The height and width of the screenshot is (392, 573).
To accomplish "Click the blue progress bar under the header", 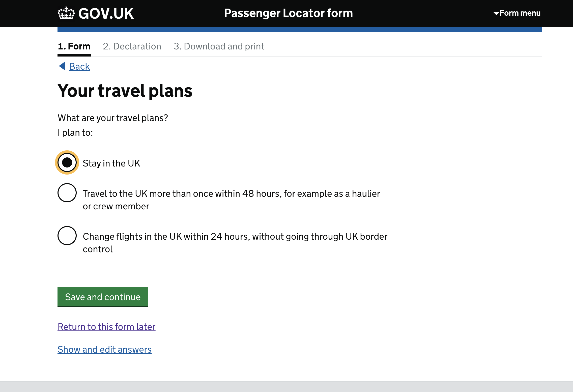I will [x=300, y=29].
